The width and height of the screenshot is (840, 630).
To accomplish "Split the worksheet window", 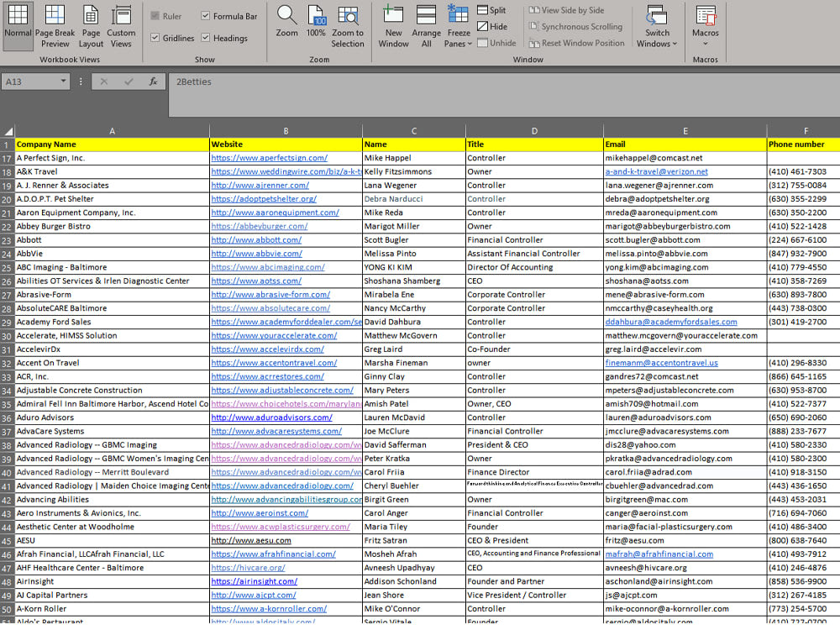I will 491,9.
